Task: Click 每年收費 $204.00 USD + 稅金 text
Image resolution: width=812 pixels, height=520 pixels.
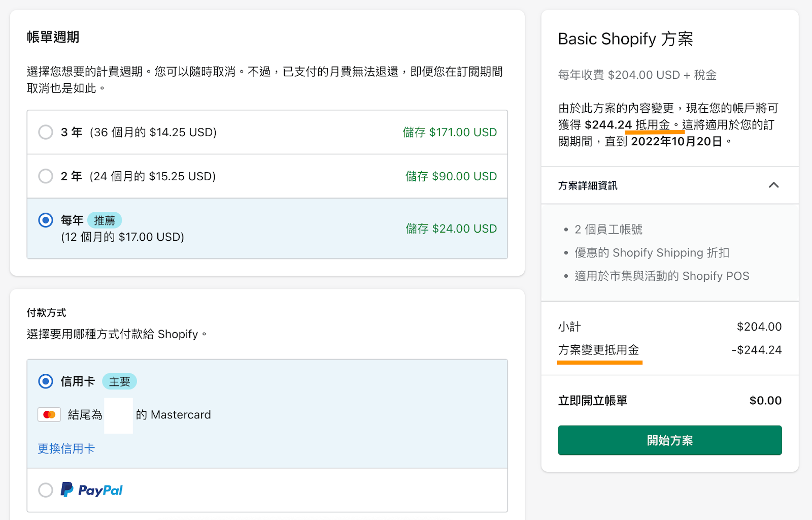Action: tap(637, 75)
